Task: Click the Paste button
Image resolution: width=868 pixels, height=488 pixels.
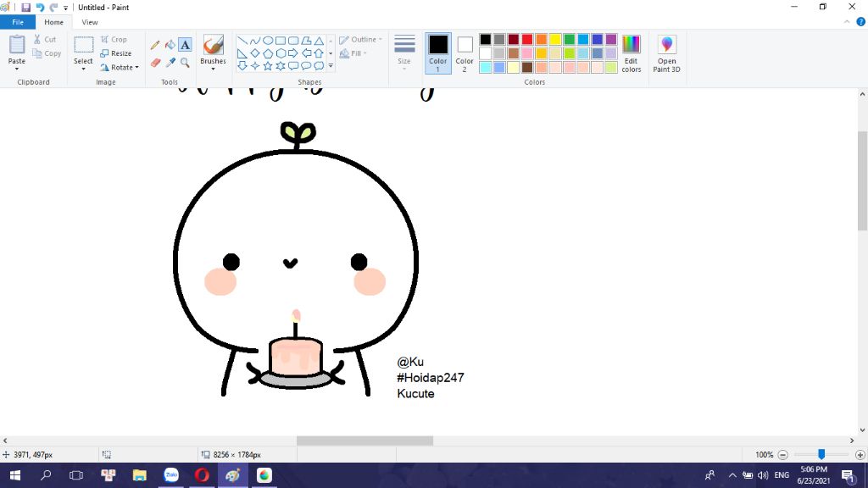Action: point(17,48)
